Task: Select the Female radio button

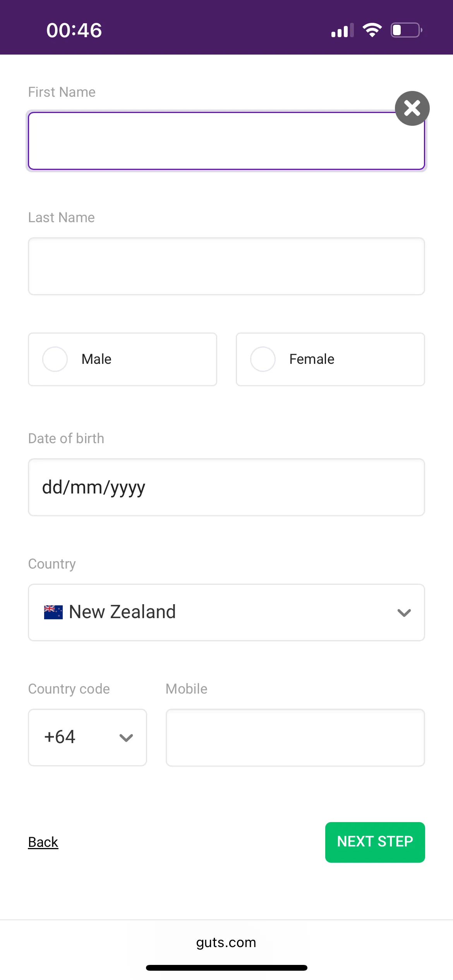Action: (263, 359)
